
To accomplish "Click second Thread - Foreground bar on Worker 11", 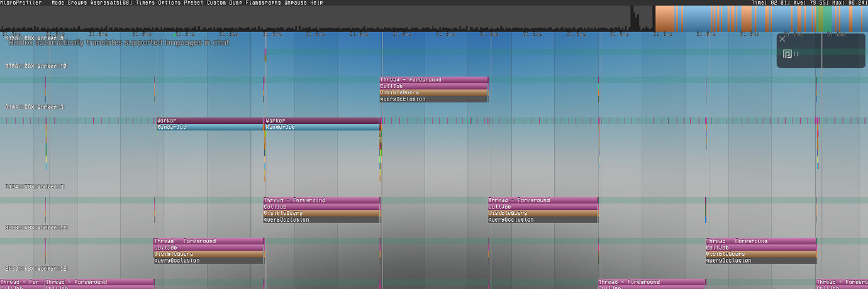I will pyautogui.click(x=761, y=241).
